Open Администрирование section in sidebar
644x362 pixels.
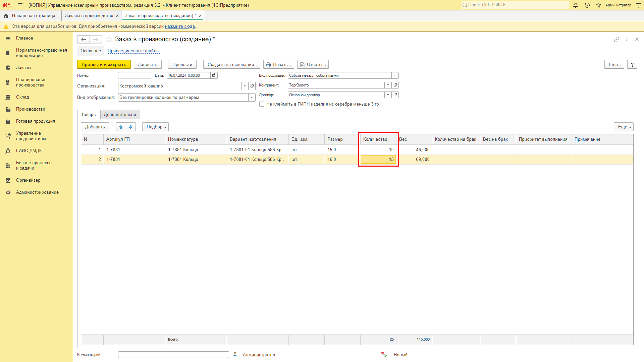point(37,192)
